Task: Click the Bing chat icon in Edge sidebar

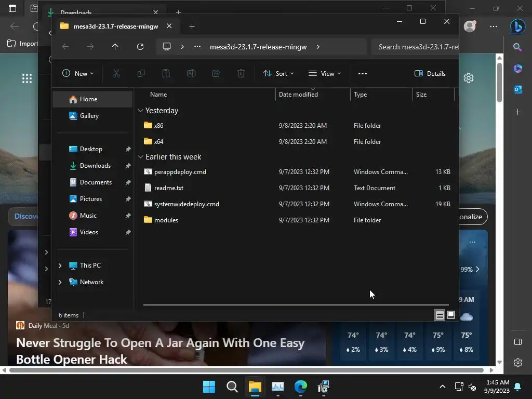Action: click(518, 26)
